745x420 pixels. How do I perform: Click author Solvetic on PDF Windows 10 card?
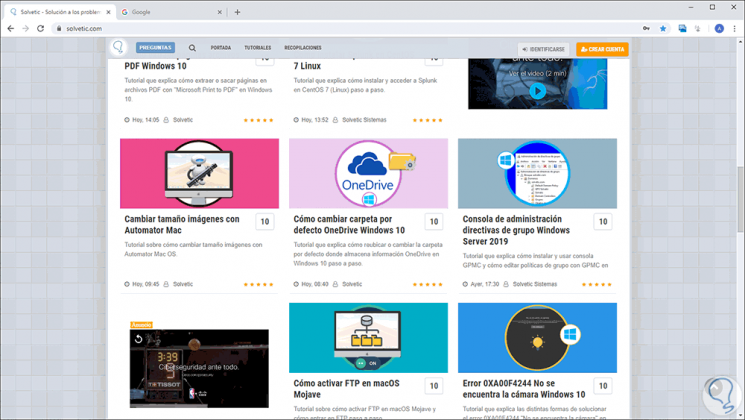click(183, 120)
